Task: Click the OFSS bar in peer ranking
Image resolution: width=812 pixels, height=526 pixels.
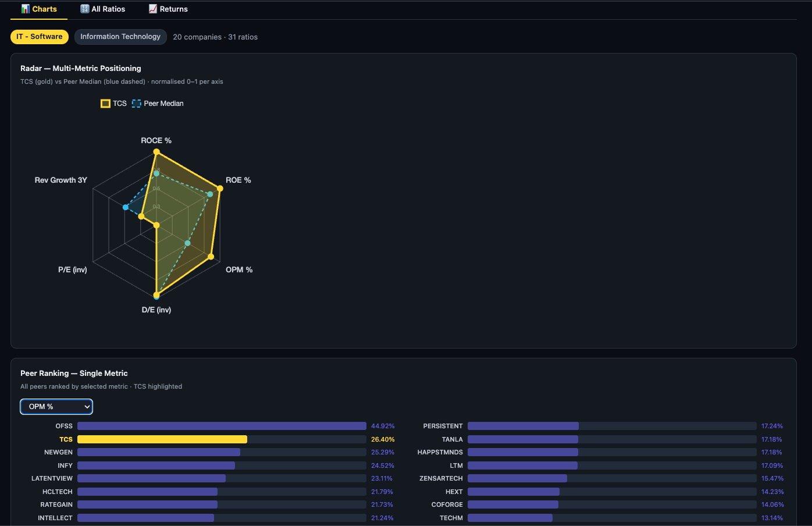Action: (222, 426)
